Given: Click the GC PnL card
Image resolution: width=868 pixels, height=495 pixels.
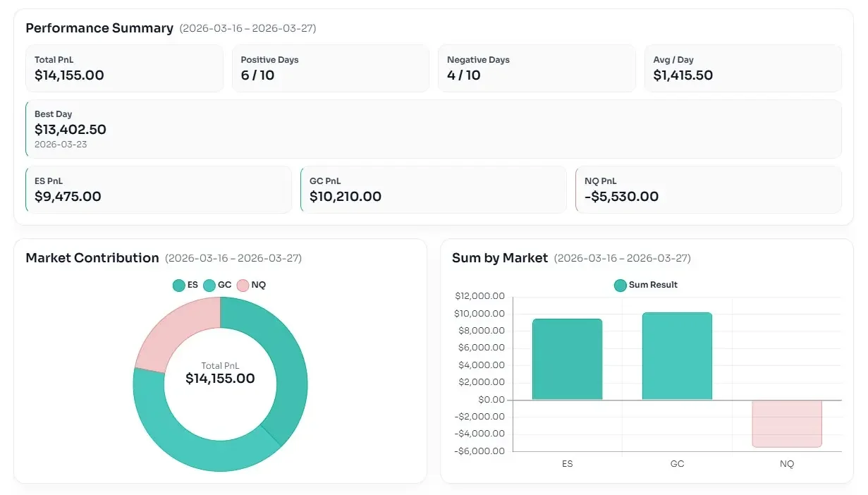Looking at the screenshot, I should pyautogui.click(x=433, y=190).
